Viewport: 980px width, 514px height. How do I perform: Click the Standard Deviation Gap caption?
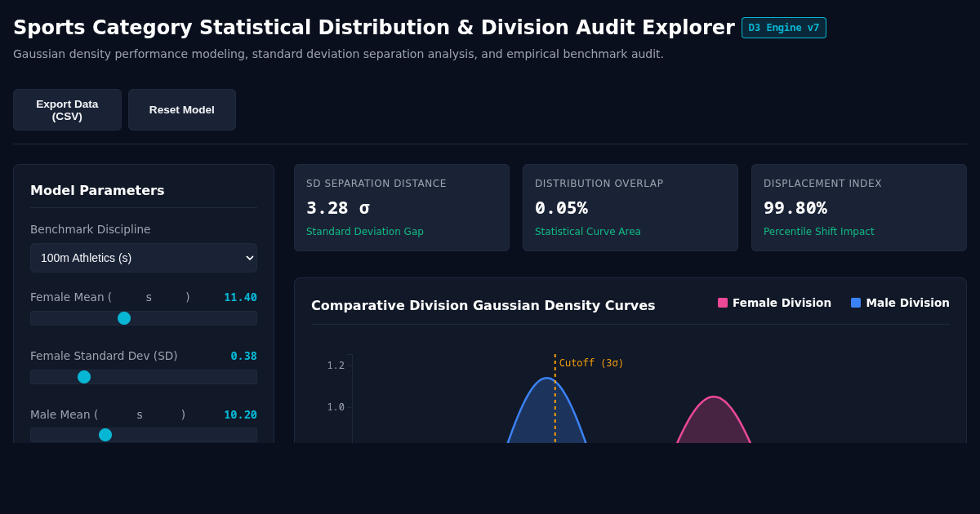pyautogui.click(x=365, y=232)
